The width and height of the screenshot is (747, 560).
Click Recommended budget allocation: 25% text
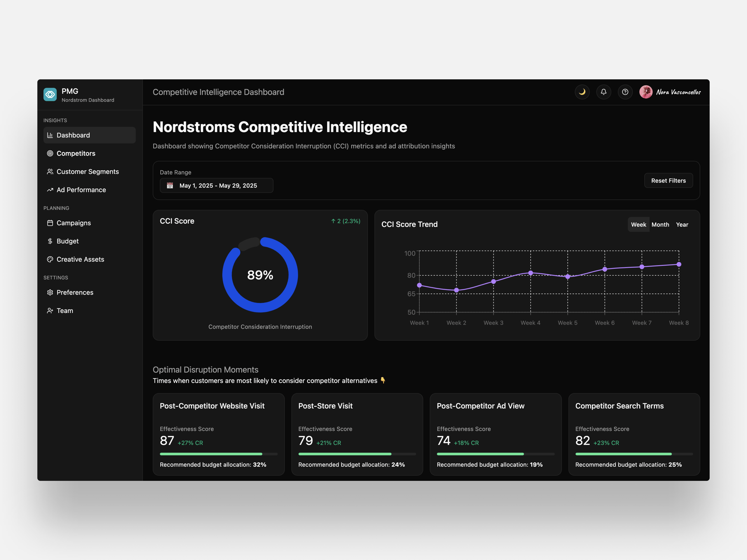[629, 464]
